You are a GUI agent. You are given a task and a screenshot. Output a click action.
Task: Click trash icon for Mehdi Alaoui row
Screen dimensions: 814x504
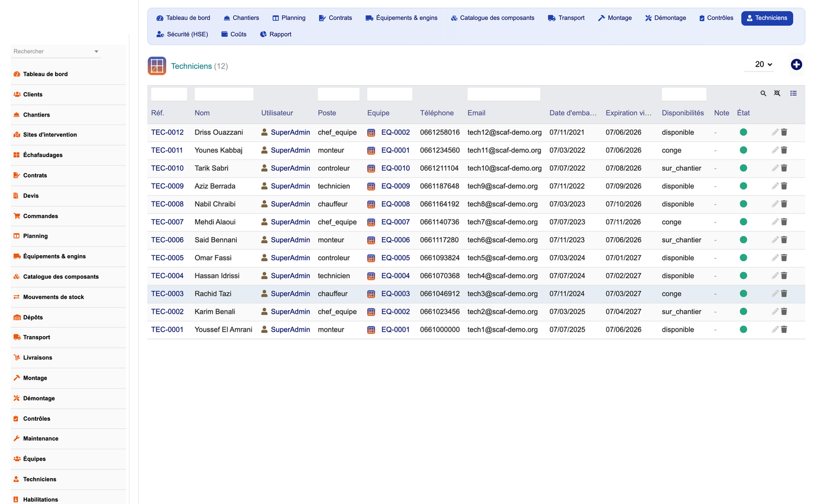click(x=784, y=222)
